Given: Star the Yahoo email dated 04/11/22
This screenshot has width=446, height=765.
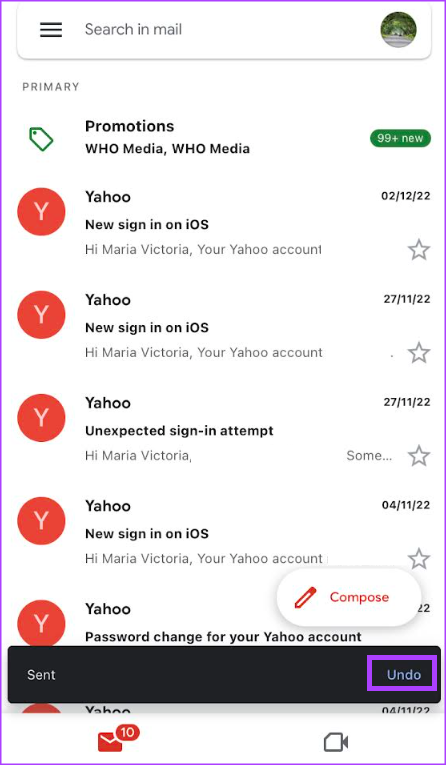Looking at the screenshot, I should [x=419, y=559].
